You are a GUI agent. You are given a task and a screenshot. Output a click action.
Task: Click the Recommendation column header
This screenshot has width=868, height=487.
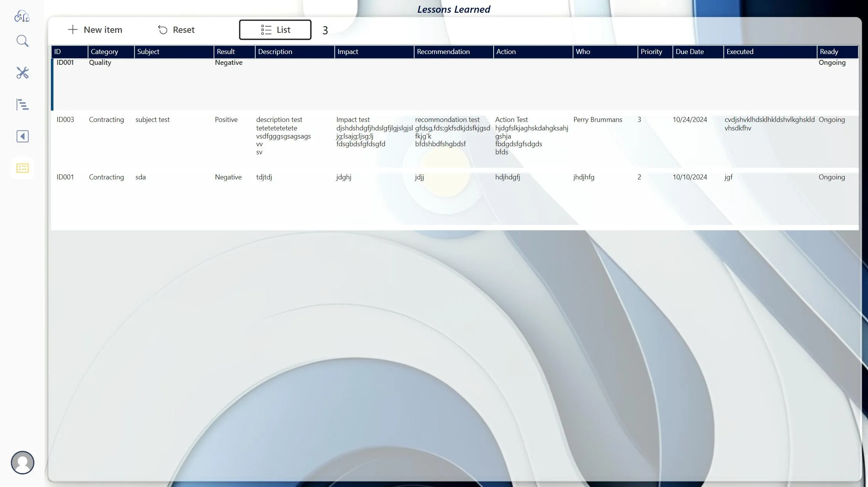point(453,52)
